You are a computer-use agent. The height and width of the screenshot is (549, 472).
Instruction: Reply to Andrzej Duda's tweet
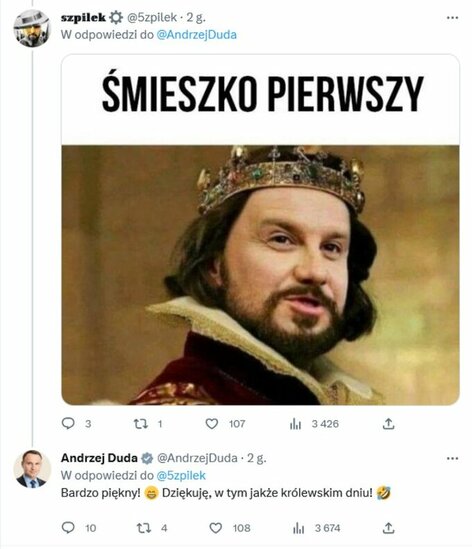[x=68, y=528]
